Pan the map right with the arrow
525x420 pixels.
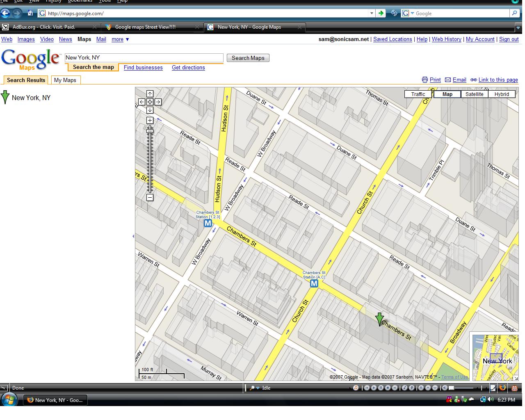[x=158, y=102]
